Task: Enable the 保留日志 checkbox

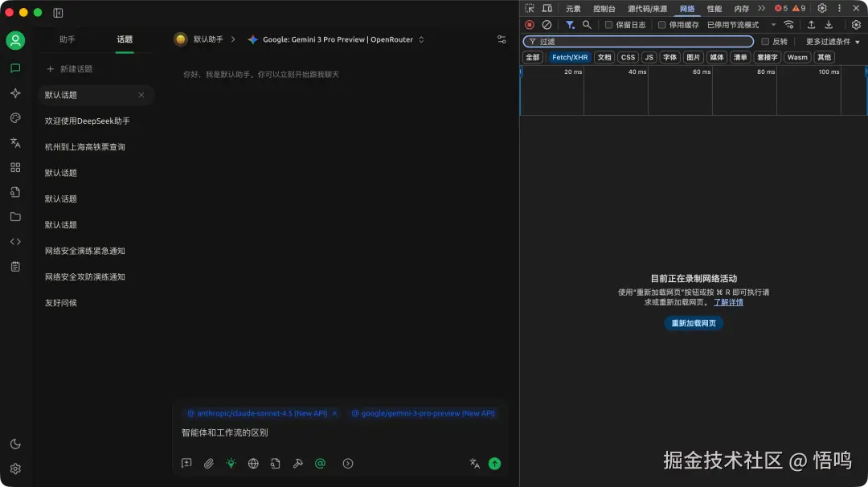Action: pos(608,25)
